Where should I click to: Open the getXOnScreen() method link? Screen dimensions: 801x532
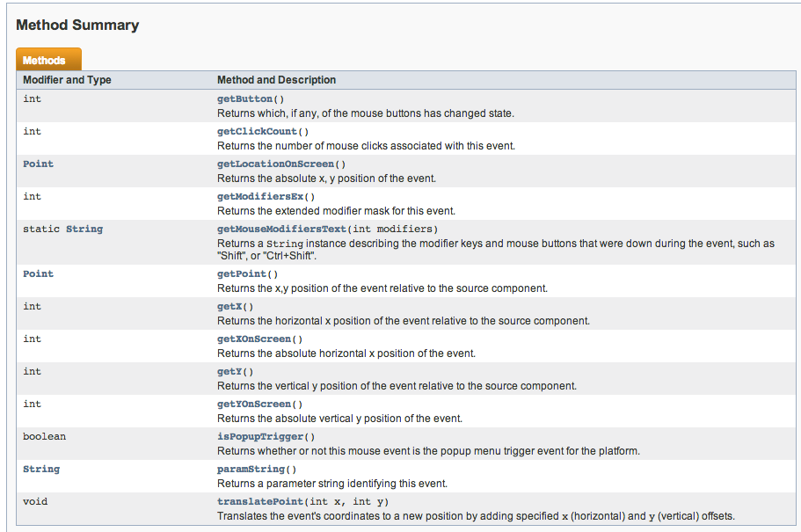point(257,339)
